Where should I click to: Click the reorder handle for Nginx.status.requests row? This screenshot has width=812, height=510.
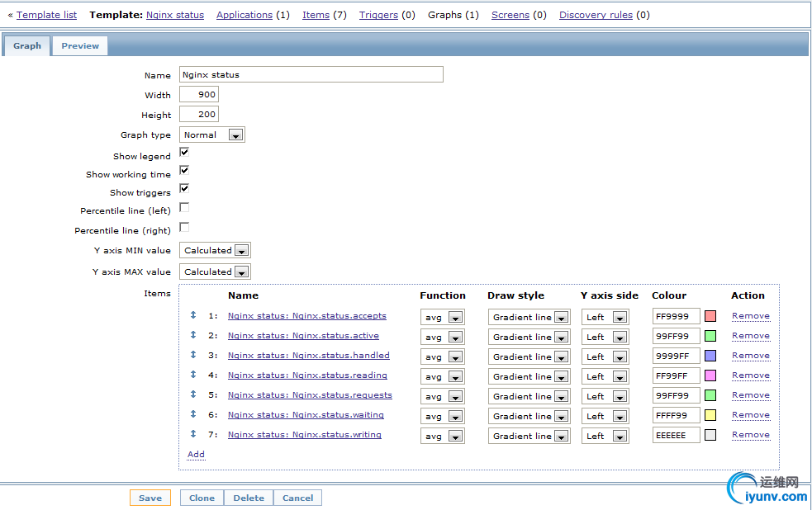point(193,394)
